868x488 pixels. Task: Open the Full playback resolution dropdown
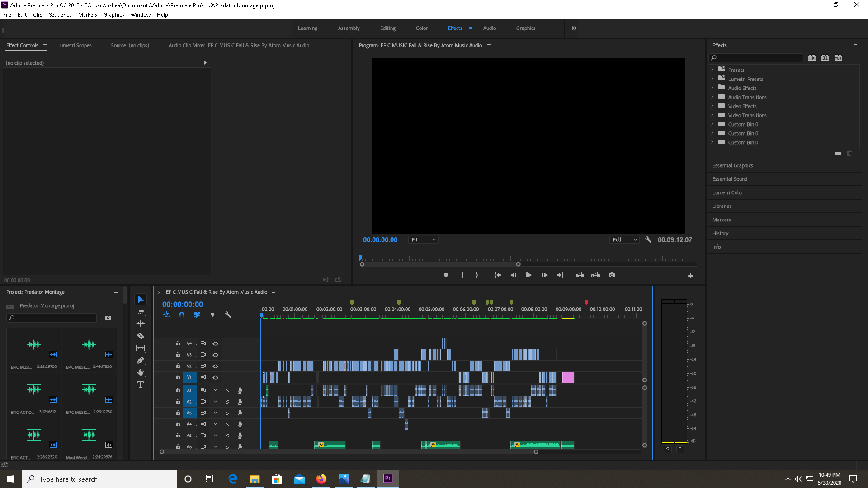[x=624, y=240]
